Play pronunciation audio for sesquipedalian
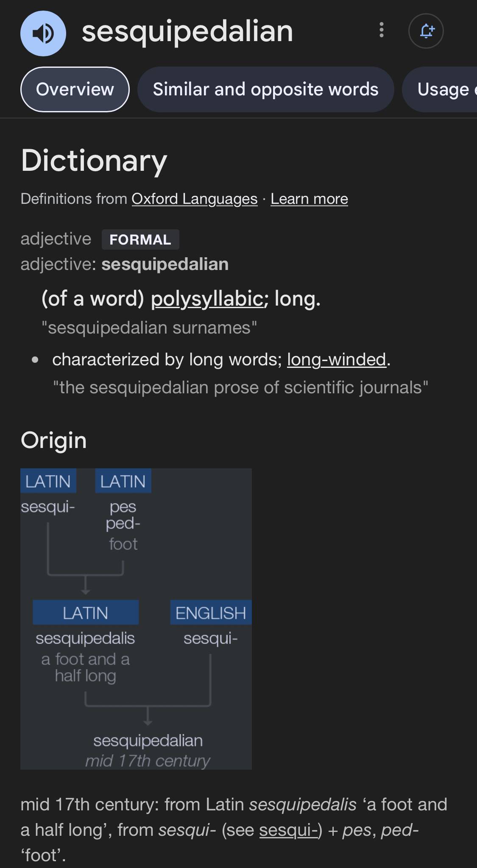This screenshot has height=868, width=477. [x=43, y=33]
